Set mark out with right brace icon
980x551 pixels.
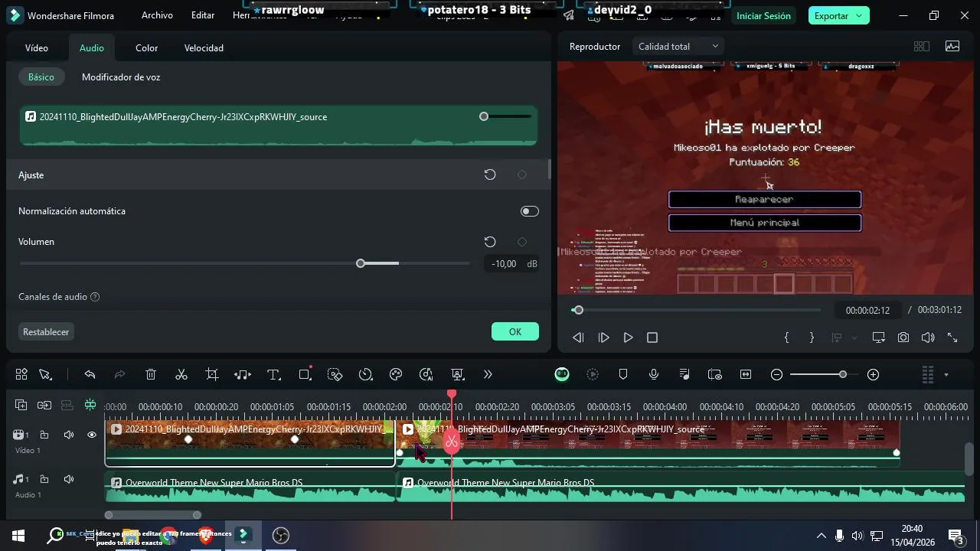812,337
